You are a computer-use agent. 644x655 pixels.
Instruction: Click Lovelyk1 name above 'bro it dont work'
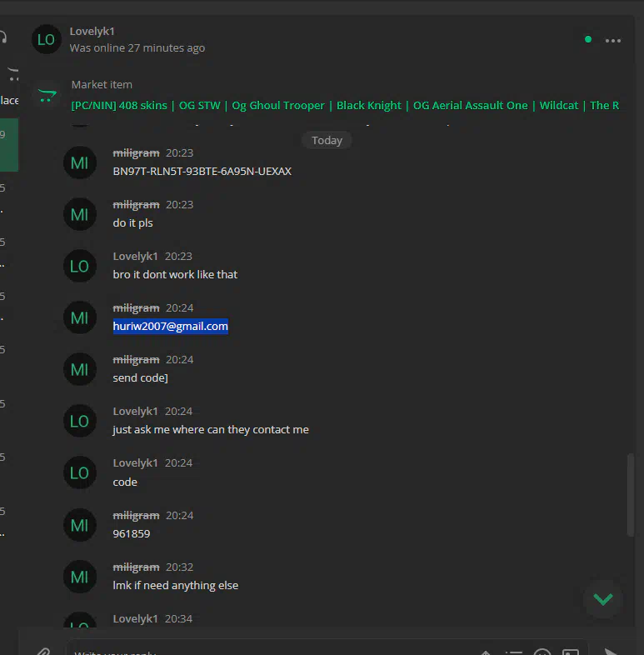tap(135, 256)
